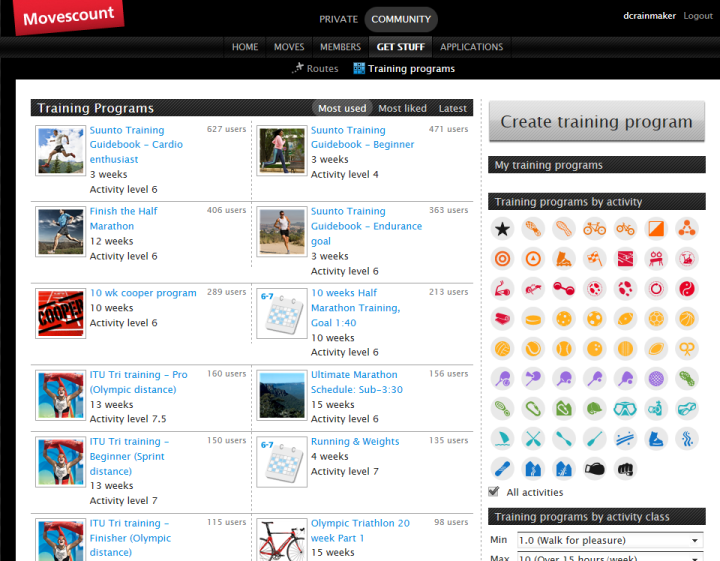Choose the red dumbbell weight training icon
Screen dimensions: 720x561
564,289
